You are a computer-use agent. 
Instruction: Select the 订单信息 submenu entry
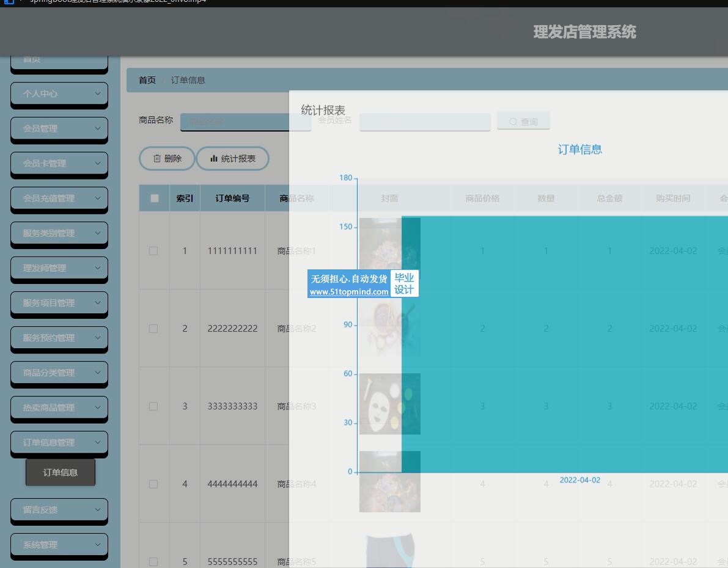tap(61, 472)
